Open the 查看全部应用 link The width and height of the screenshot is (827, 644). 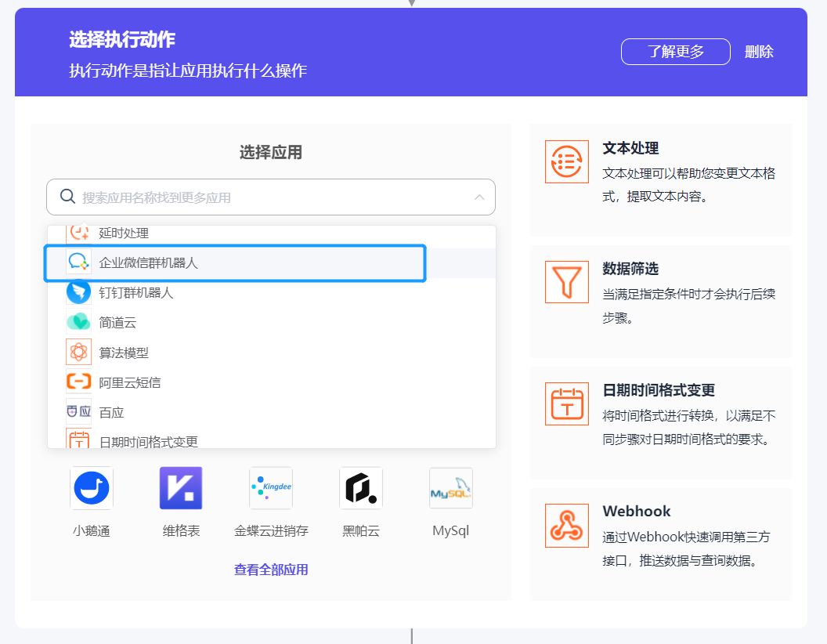point(271,570)
